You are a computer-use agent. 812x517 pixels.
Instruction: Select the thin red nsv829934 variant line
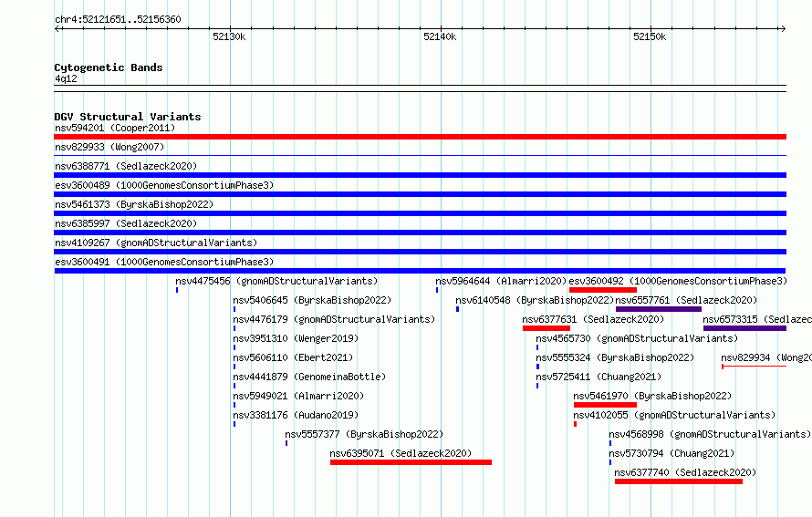click(754, 367)
